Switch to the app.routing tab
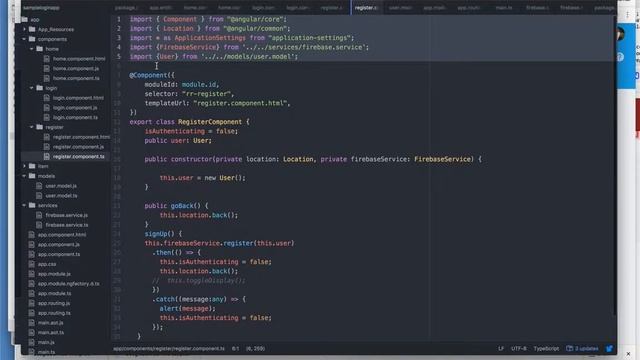This screenshot has height=360, width=640. [x=469, y=8]
